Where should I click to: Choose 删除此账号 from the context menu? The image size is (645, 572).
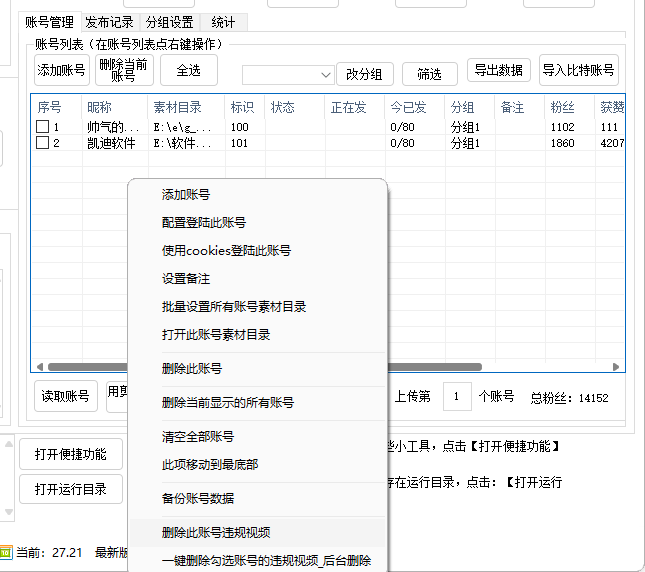pyautogui.click(x=258, y=368)
